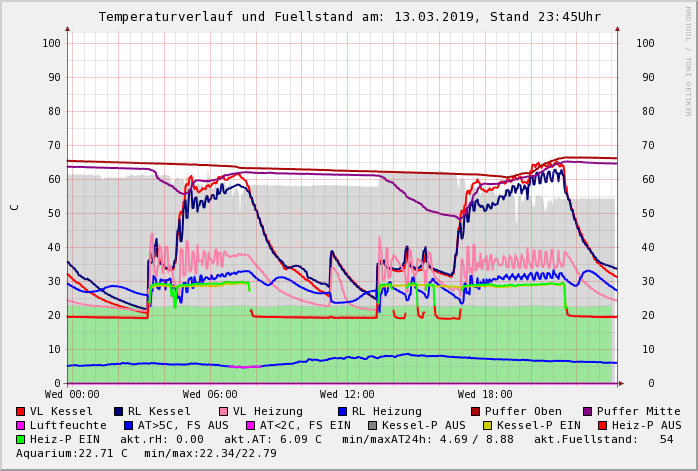Click the Wed 06:00 time axis label
698x471 pixels.
(x=210, y=394)
